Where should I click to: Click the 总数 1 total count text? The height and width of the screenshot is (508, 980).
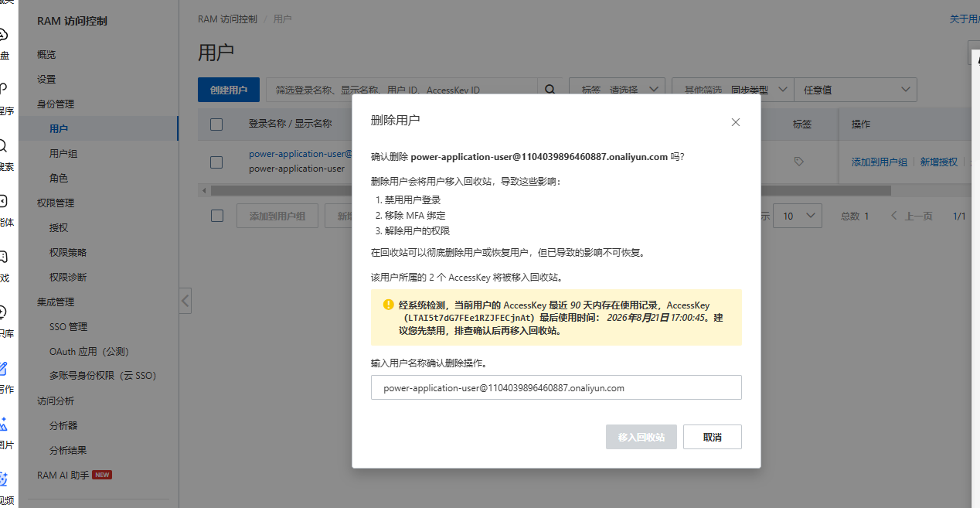[855, 216]
